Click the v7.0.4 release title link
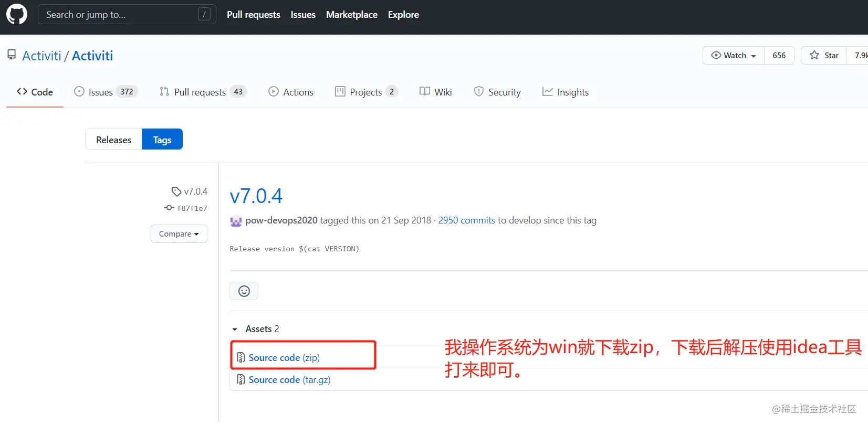This screenshot has height=426, width=868. click(x=256, y=196)
